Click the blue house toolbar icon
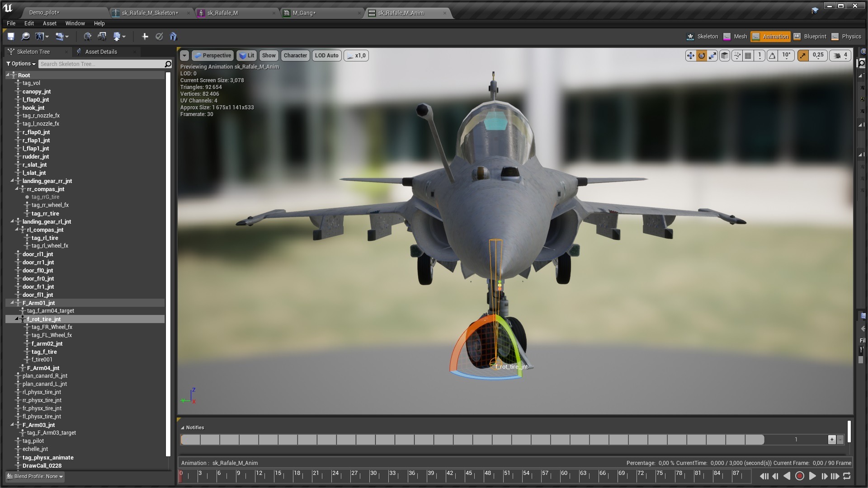 point(174,37)
